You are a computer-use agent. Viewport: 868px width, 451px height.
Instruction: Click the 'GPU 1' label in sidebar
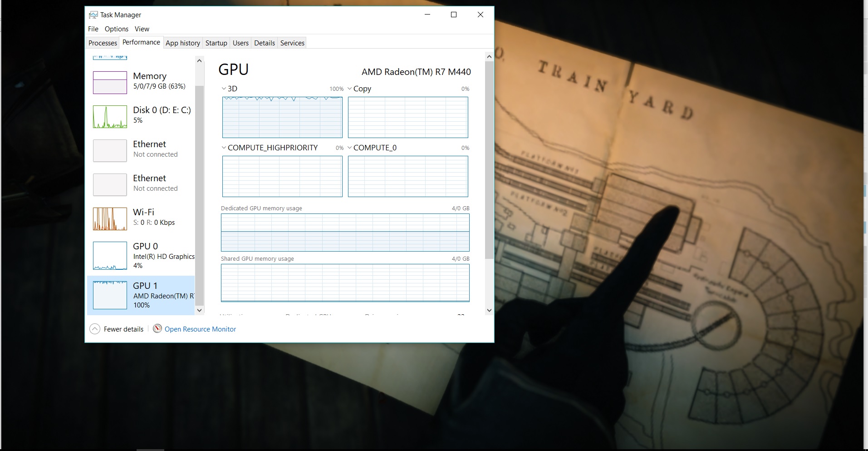coord(145,286)
